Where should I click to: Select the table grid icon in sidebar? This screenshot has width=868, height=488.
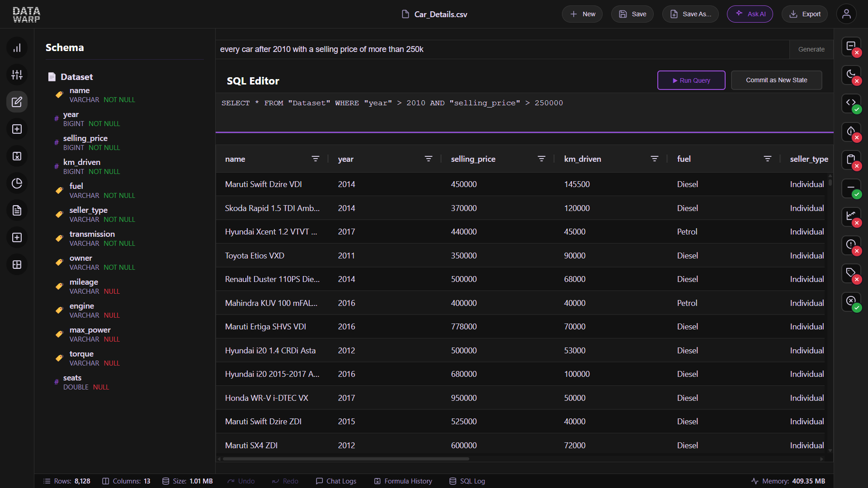17,264
